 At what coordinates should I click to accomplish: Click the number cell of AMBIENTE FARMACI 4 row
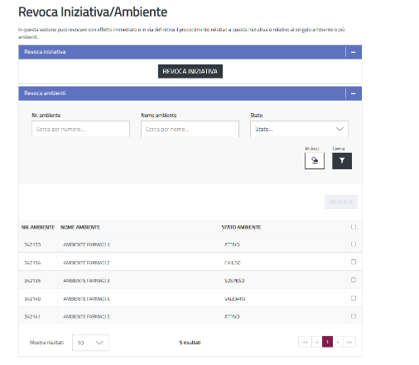coord(33,299)
